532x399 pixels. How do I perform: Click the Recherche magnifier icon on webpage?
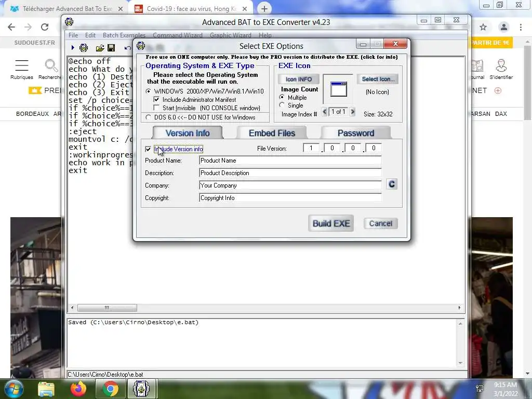(51, 65)
